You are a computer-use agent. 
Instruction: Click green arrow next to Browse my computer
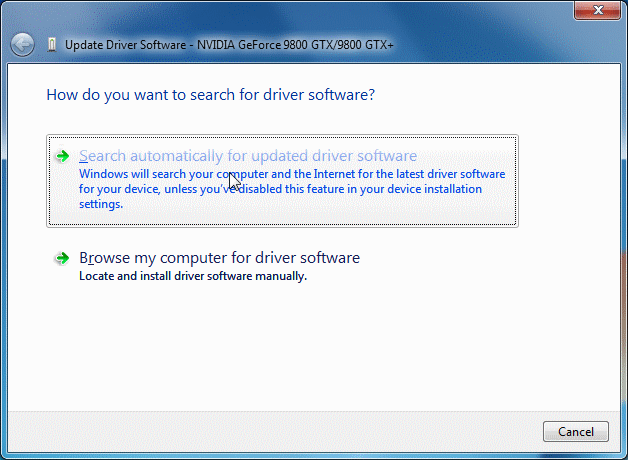[62, 258]
